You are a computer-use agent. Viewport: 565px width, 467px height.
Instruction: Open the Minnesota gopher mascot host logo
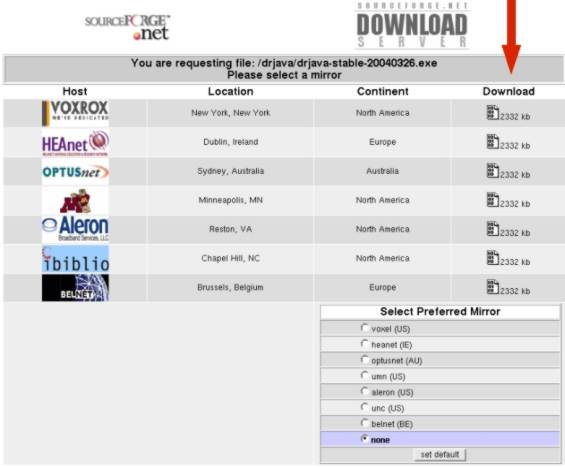75,201
